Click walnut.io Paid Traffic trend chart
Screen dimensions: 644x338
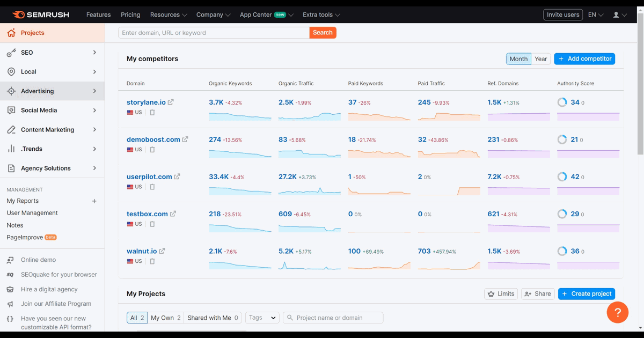449,265
